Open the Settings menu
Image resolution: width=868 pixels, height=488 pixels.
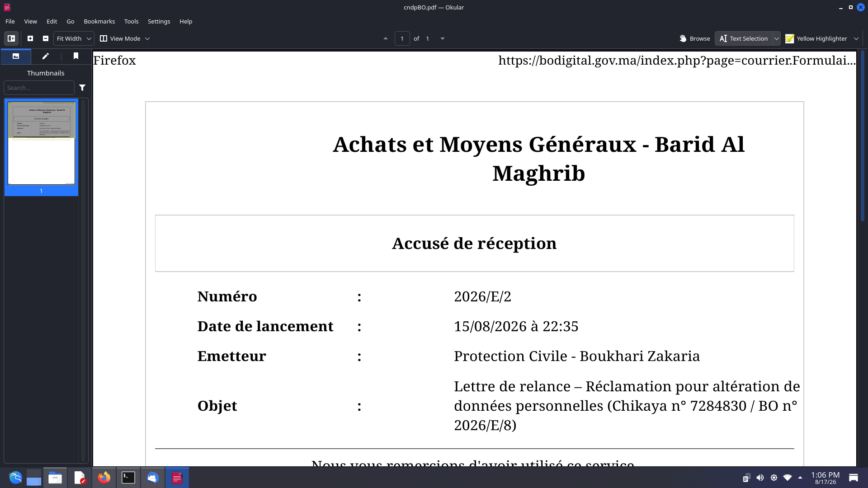[x=159, y=21]
